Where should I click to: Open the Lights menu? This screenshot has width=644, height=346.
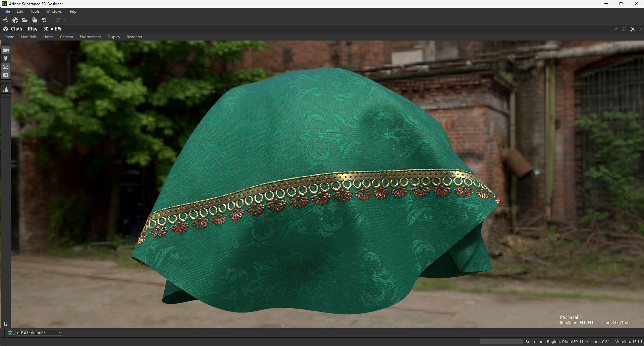(x=48, y=37)
